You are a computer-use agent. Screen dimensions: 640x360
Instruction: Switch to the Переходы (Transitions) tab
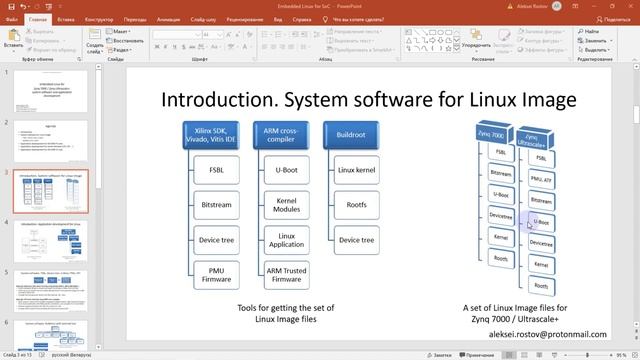pyautogui.click(x=135, y=19)
